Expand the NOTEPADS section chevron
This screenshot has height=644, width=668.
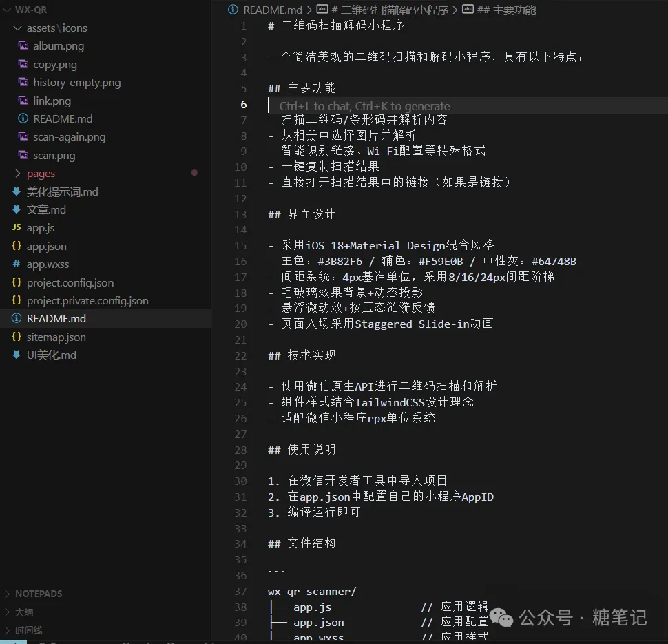(7, 594)
